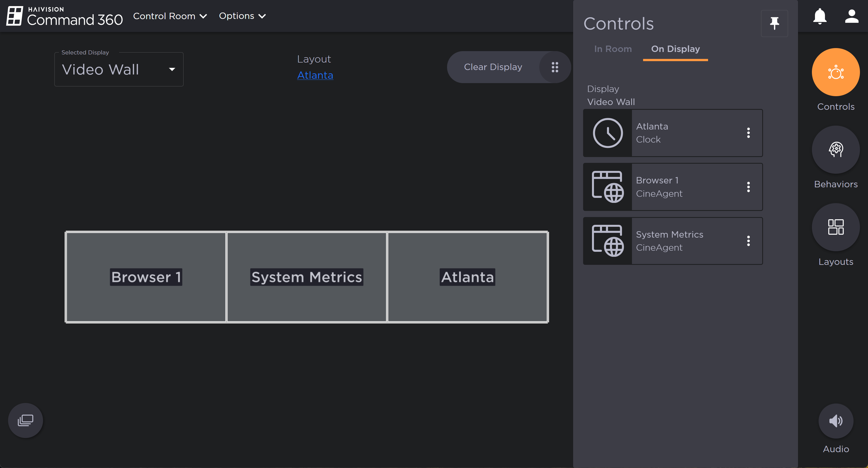Open the user profile icon
The width and height of the screenshot is (868, 468).
tap(851, 16)
